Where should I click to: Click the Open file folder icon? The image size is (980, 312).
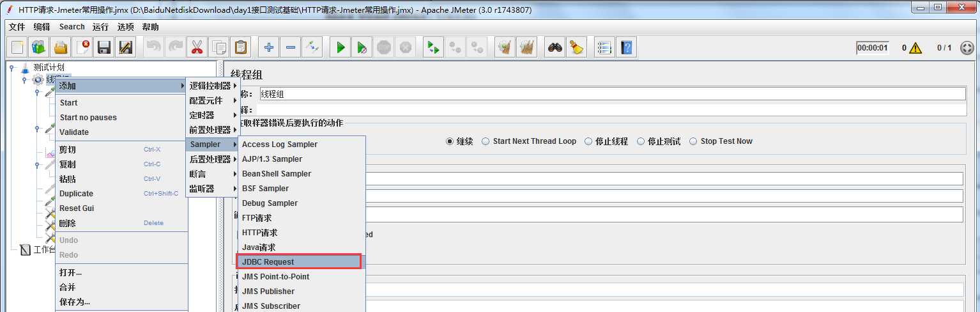click(61, 47)
